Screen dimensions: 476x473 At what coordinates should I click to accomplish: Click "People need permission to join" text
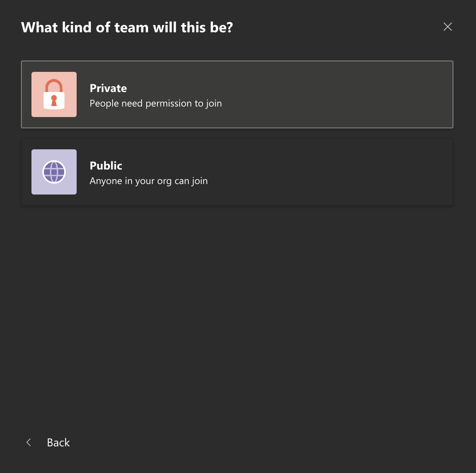(156, 103)
